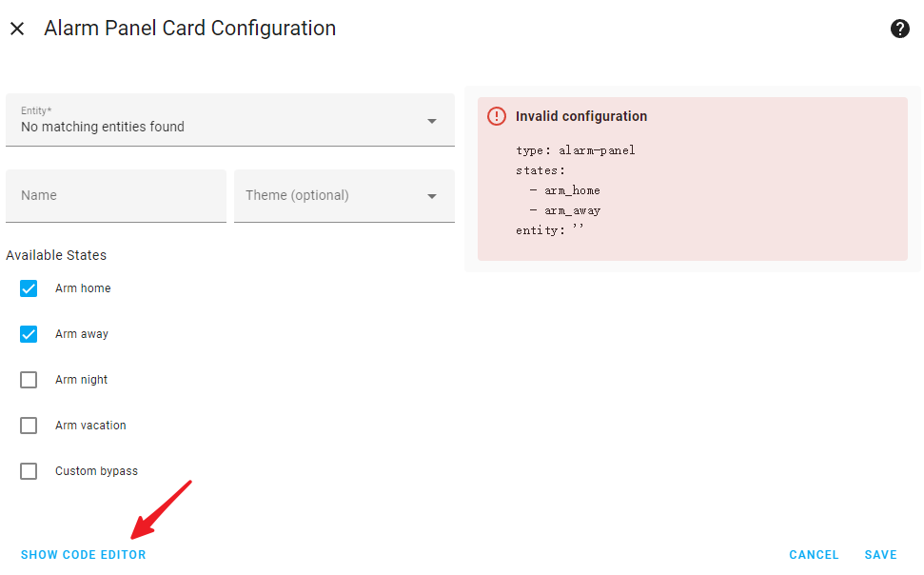This screenshot has width=924, height=575.
Task: Enable the Arm vacation checkbox
Action: tap(29, 426)
